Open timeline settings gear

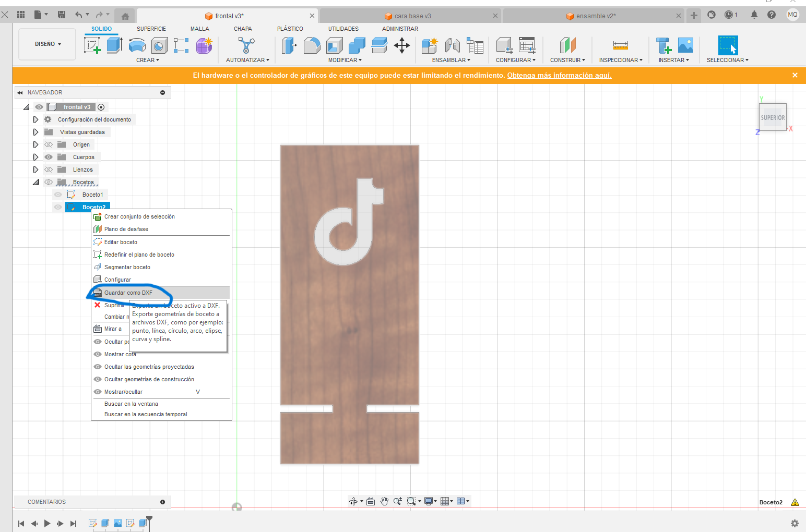coord(795,523)
